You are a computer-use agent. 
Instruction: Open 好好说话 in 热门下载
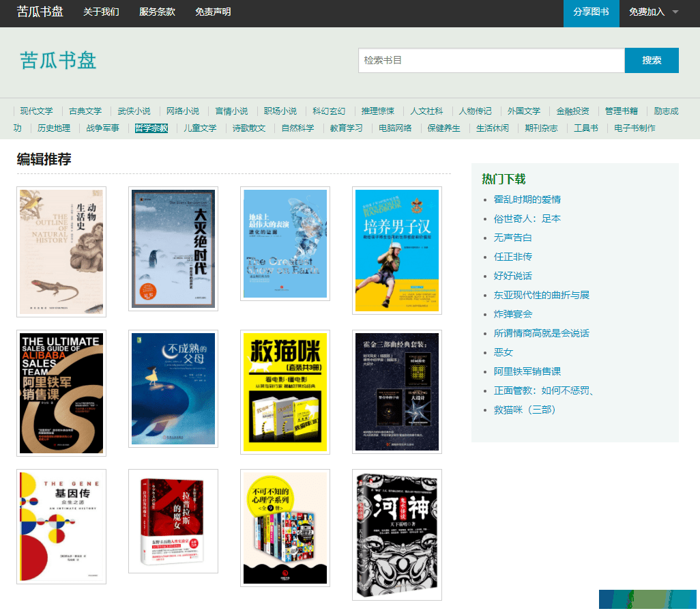[513, 276]
